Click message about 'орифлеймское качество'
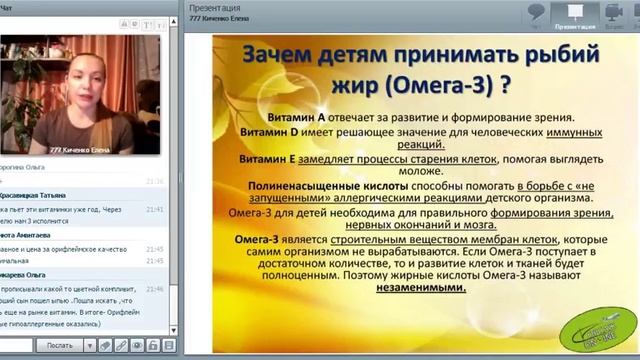The height and width of the screenshot is (360, 640). pos(63,249)
